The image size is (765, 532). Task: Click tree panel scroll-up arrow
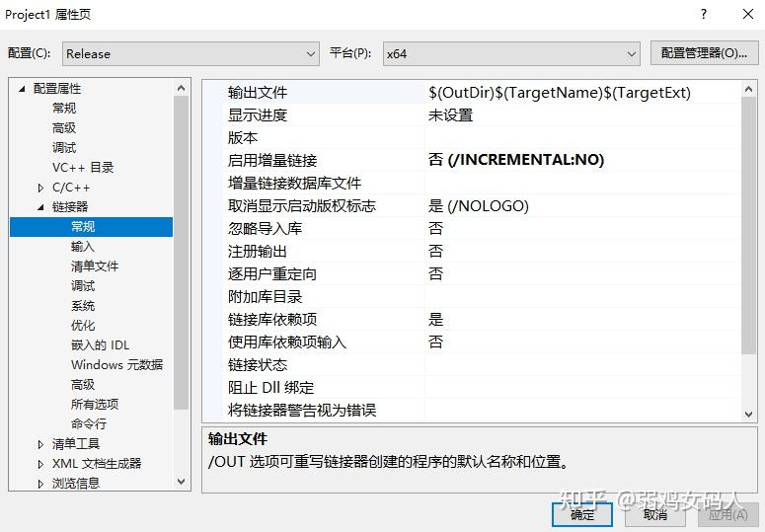pyautogui.click(x=181, y=88)
